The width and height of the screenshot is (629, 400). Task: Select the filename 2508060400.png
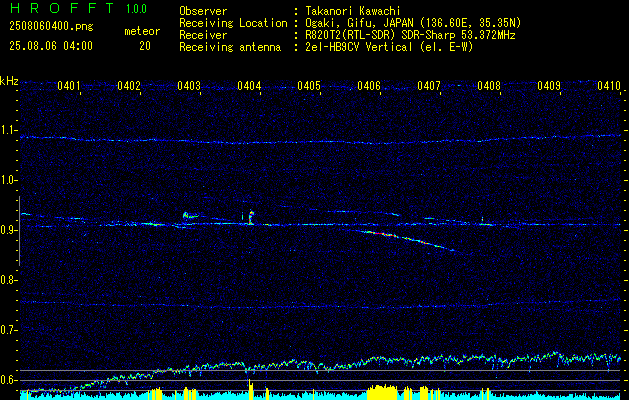click(x=51, y=27)
